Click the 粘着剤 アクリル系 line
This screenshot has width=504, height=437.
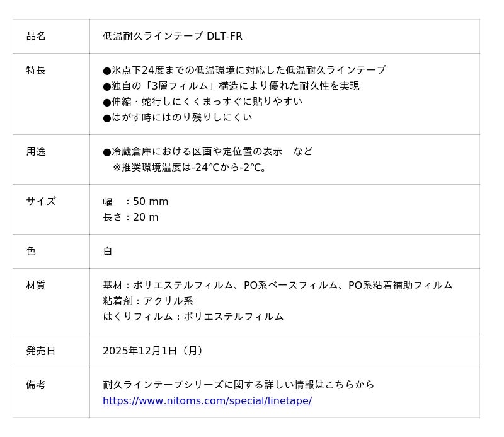pyautogui.click(x=148, y=301)
